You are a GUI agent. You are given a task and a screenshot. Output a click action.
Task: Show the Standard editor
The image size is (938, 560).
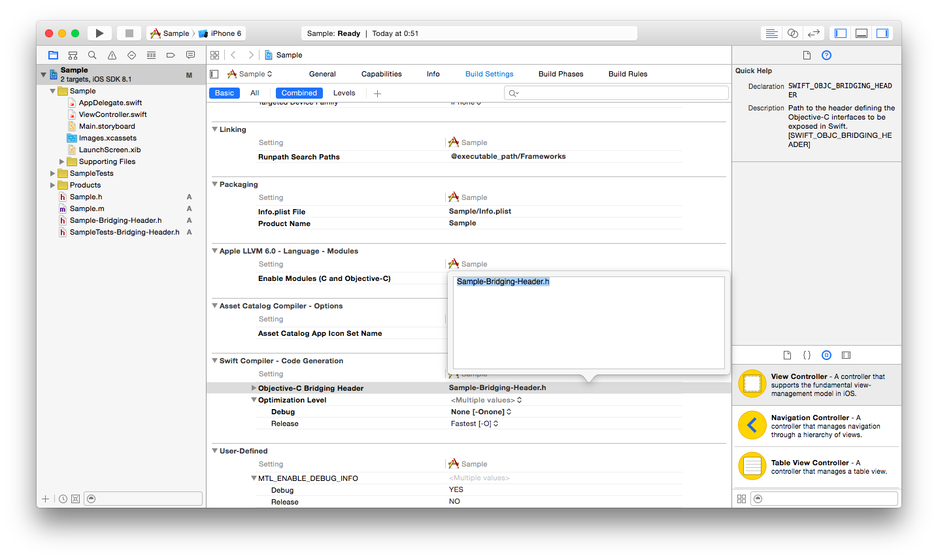(x=772, y=33)
